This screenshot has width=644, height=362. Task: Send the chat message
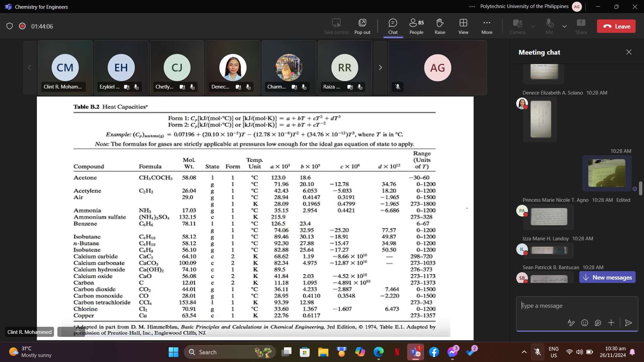click(629, 323)
